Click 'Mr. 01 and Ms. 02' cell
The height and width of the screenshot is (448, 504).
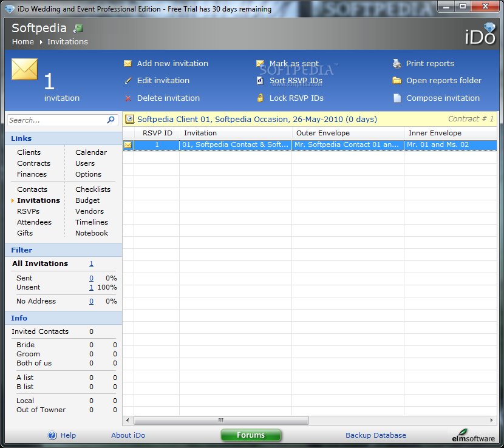(x=451, y=145)
